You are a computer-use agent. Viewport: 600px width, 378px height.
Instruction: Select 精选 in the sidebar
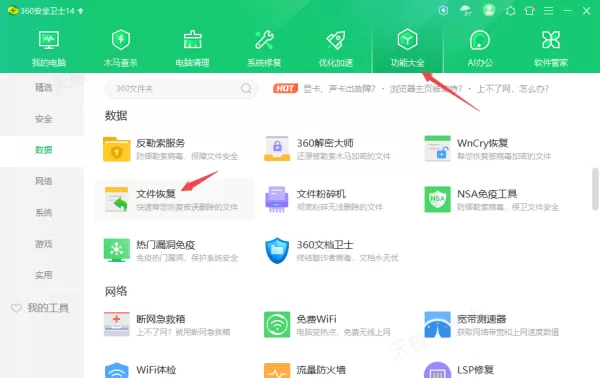(x=43, y=88)
